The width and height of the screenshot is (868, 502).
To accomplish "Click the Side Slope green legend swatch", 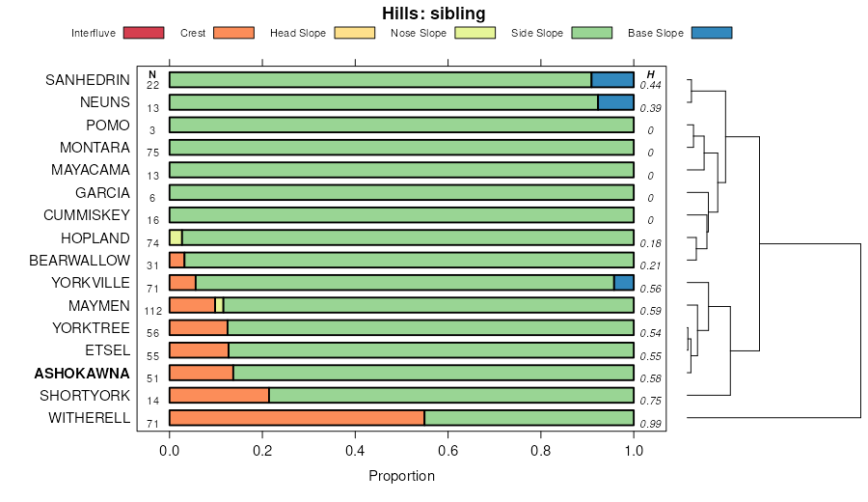I will pos(593,33).
